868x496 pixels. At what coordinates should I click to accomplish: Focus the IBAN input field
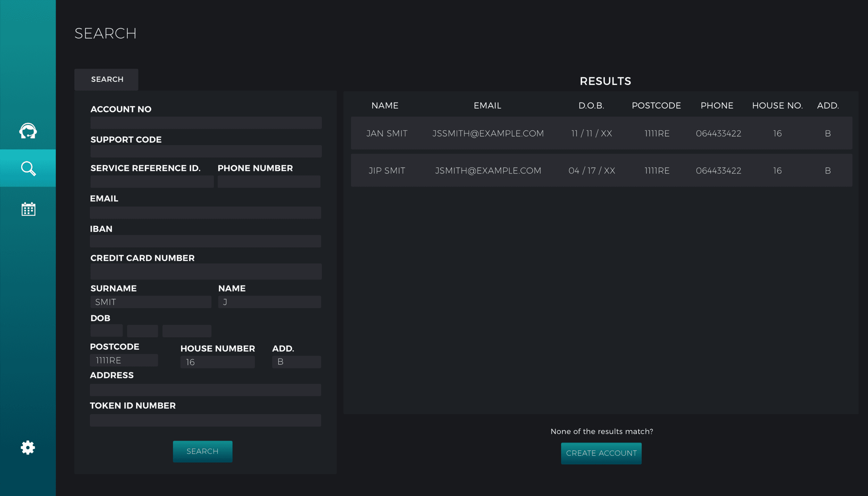point(205,241)
